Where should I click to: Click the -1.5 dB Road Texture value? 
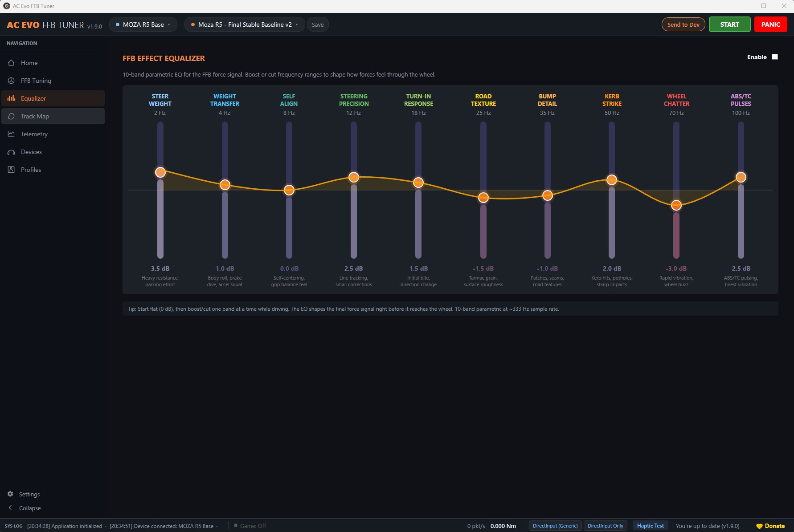[x=483, y=268]
